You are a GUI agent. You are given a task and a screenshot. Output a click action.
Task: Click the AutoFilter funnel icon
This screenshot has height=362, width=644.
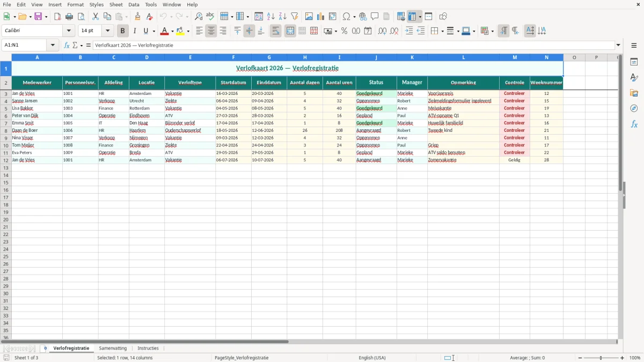point(295,17)
